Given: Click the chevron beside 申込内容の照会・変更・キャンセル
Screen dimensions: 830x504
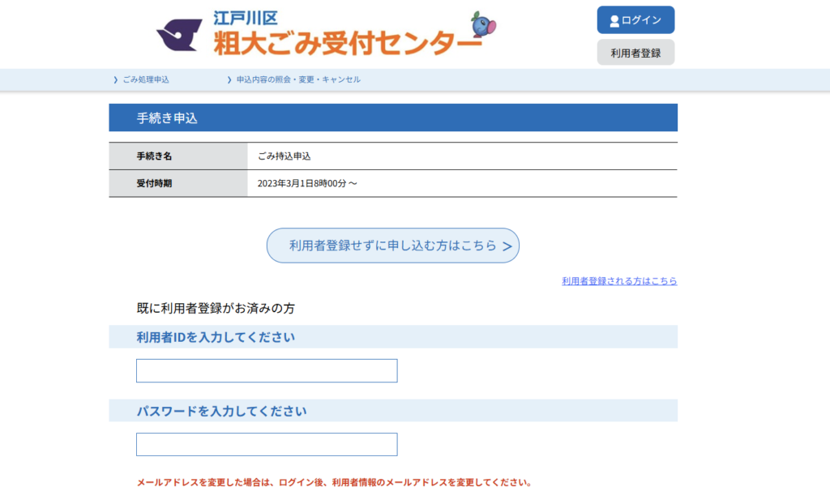Looking at the screenshot, I should (229, 79).
